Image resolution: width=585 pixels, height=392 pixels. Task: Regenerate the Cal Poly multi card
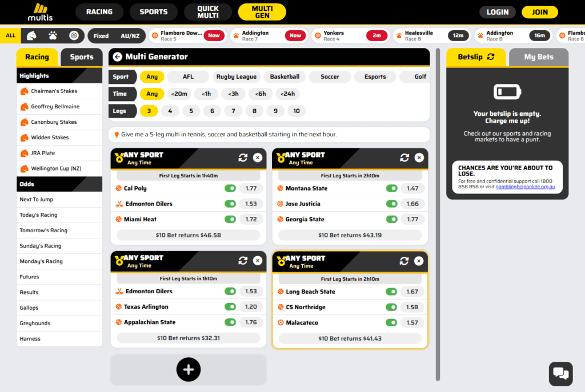coord(243,157)
